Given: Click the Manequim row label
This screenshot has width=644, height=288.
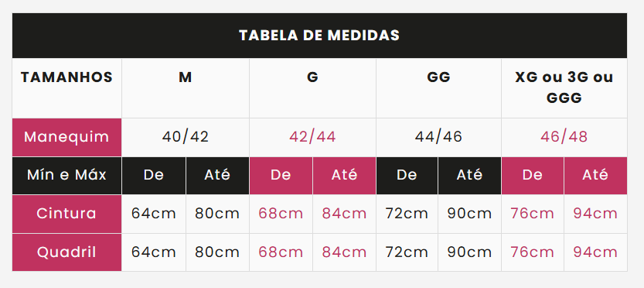Looking at the screenshot, I should (x=67, y=137).
